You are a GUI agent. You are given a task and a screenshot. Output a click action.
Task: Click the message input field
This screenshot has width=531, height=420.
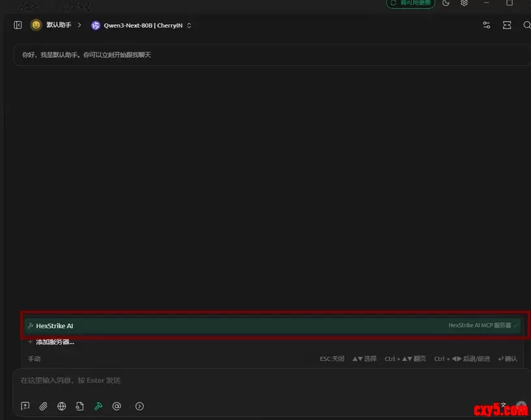[260, 380]
